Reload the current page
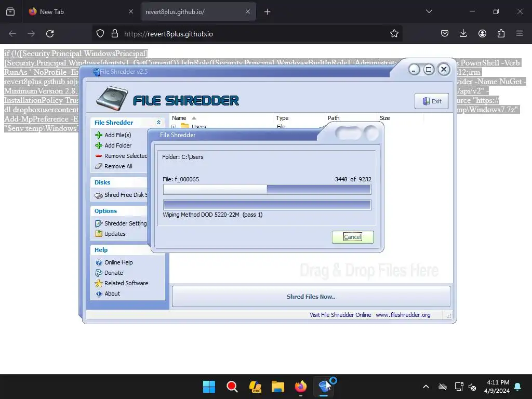Viewport: 532px width, 399px height. pos(50,34)
